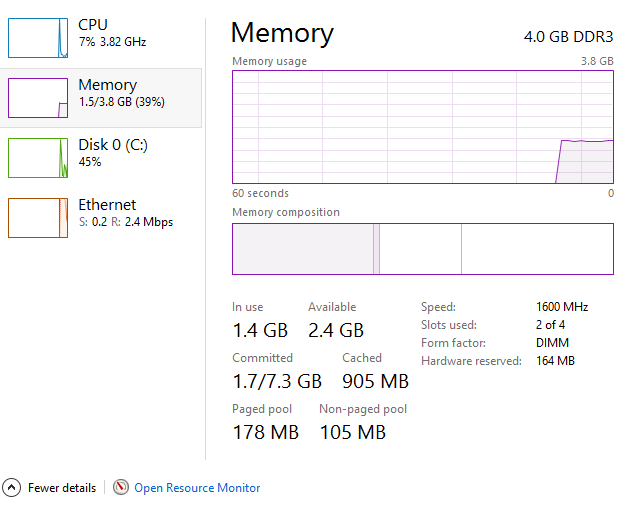Click the CPU mini graph thumbnail

pos(37,37)
